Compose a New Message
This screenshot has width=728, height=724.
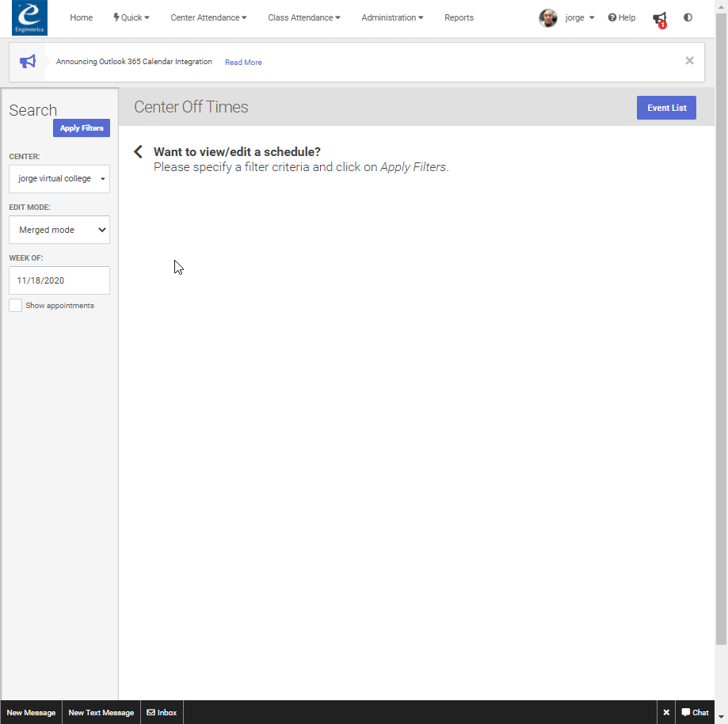tap(31, 712)
